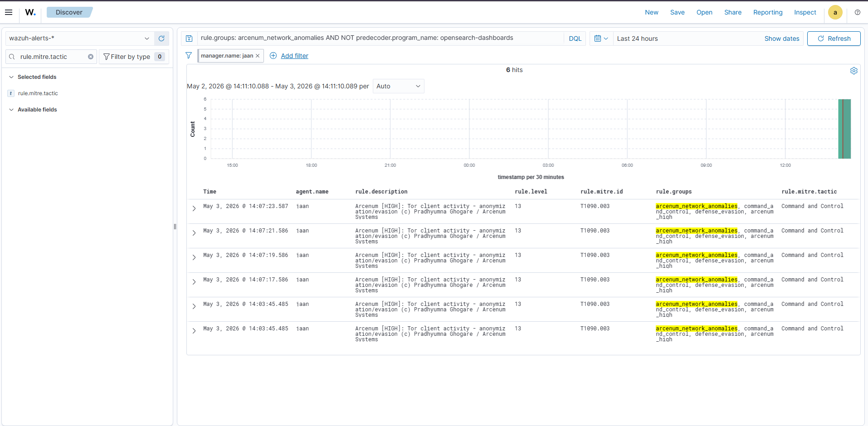Click the rule.mitre.id column header
Viewport: 868px width, 426px height.
pyautogui.click(x=601, y=192)
